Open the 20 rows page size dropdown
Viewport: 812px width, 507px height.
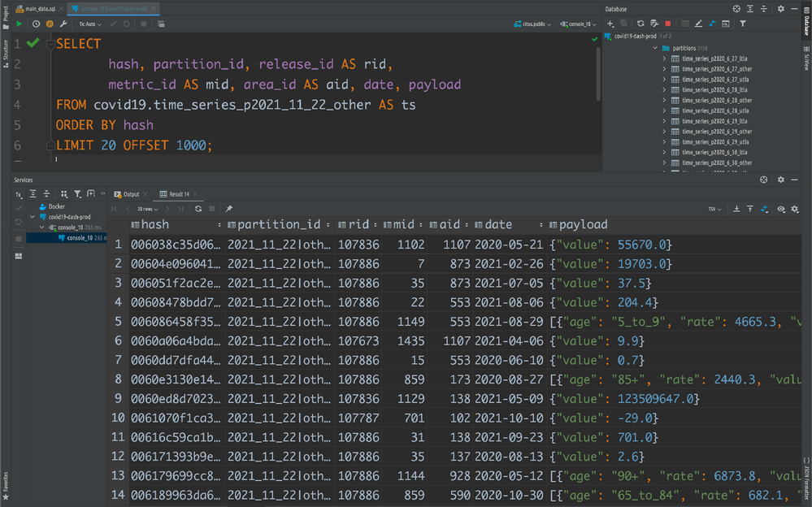[x=148, y=209]
